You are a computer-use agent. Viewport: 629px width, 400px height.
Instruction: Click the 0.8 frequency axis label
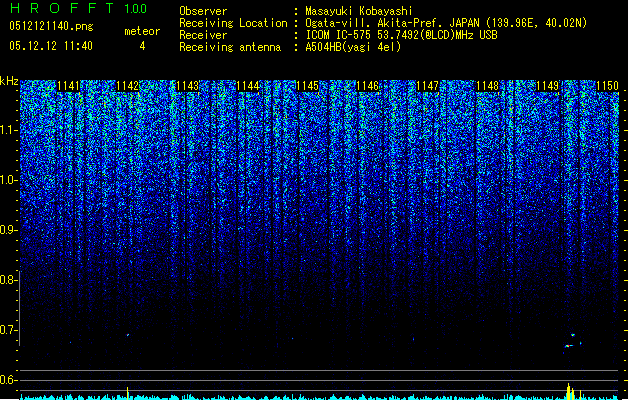pyautogui.click(x=9, y=280)
